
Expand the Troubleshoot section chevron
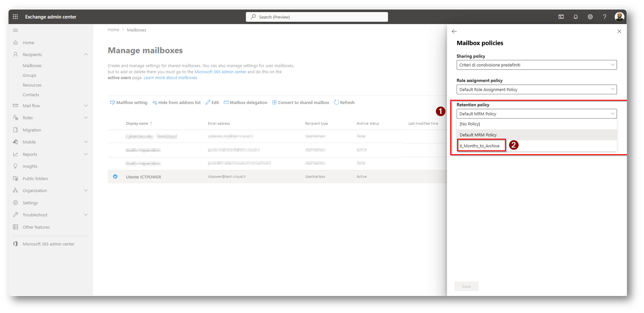coord(86,215)
